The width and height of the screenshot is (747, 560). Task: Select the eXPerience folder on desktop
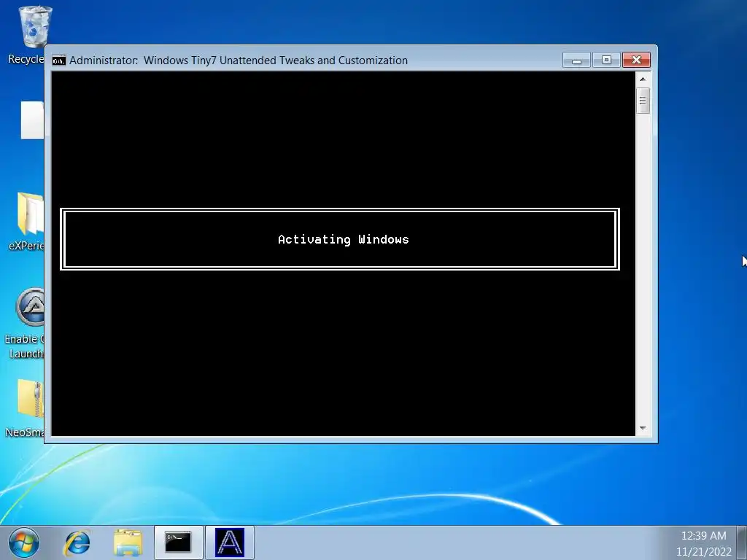coord(28,221)
